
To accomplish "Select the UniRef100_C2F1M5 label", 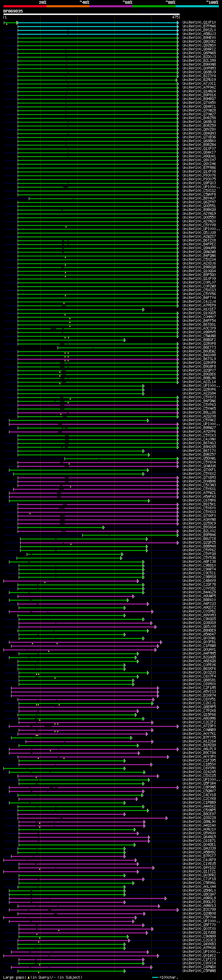I will click(199, 688).
